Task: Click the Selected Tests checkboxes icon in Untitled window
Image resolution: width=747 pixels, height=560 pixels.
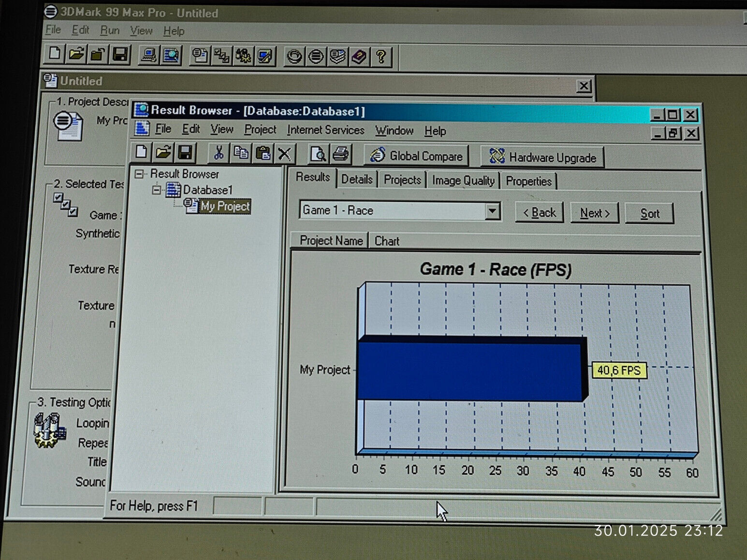Action: [x=66, y=205]
